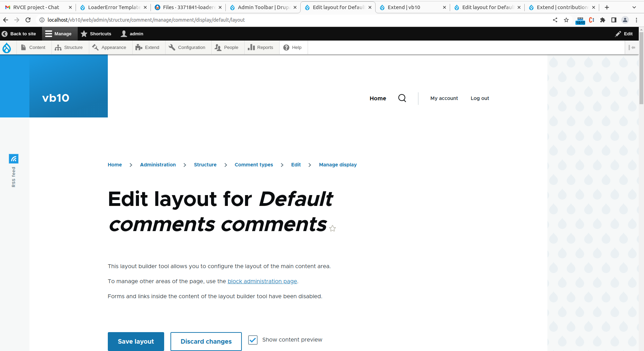Open the People section icon

point(217,47)
